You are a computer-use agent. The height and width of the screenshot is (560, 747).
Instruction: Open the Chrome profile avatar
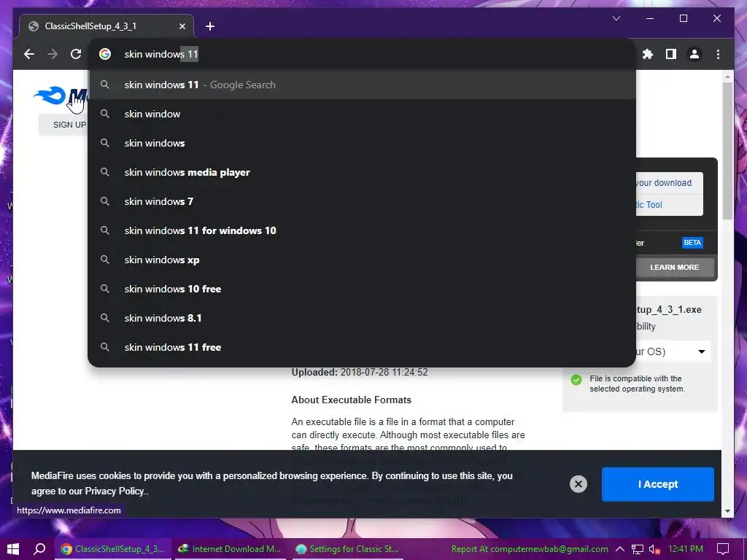coord(694,54)
